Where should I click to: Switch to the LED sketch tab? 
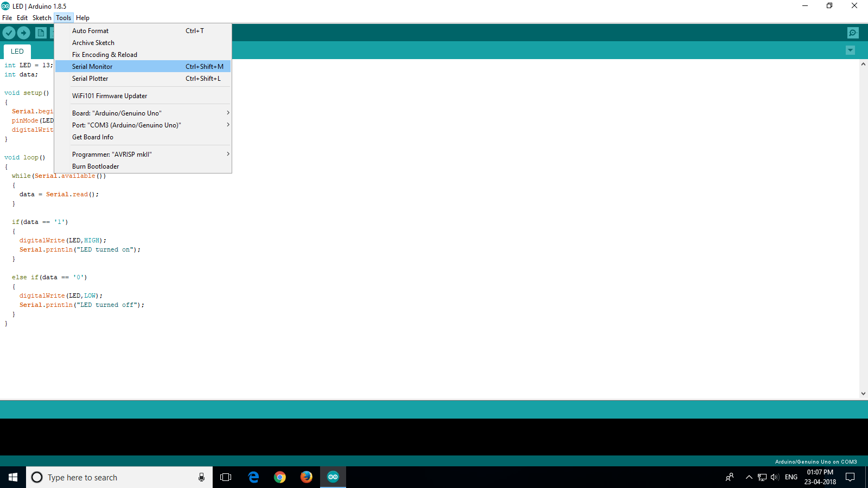coord(17,51)
